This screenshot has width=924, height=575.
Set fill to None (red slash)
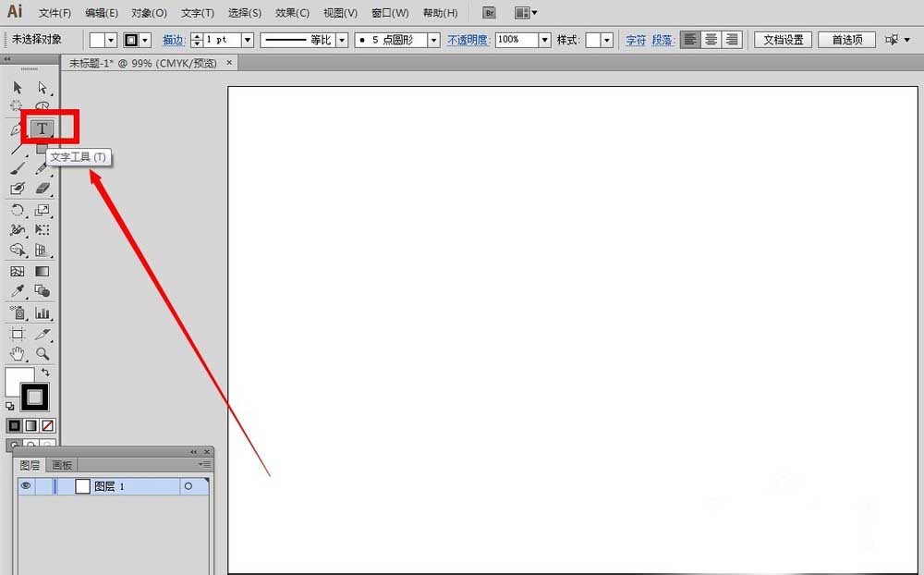click(48, 425)
